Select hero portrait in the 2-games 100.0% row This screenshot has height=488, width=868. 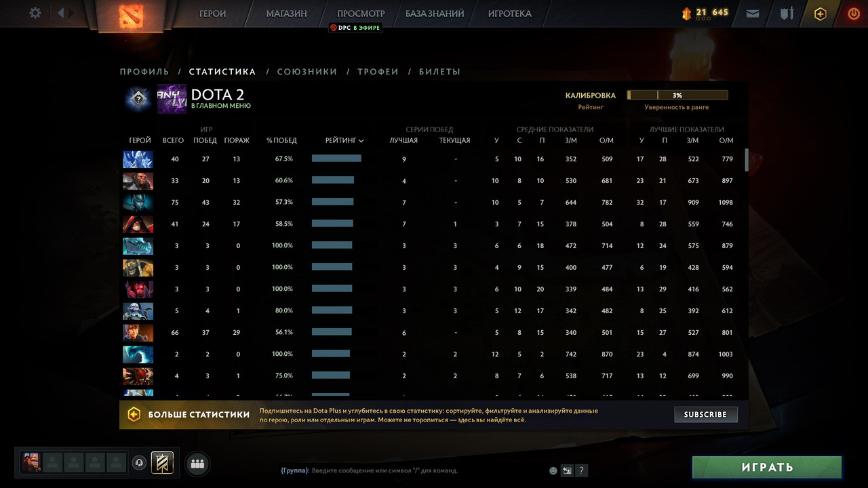click(x=138, y=354)
